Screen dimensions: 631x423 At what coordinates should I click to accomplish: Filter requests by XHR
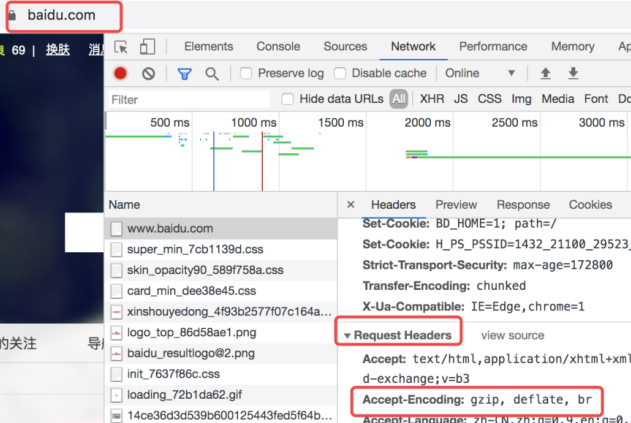[432, 99]
